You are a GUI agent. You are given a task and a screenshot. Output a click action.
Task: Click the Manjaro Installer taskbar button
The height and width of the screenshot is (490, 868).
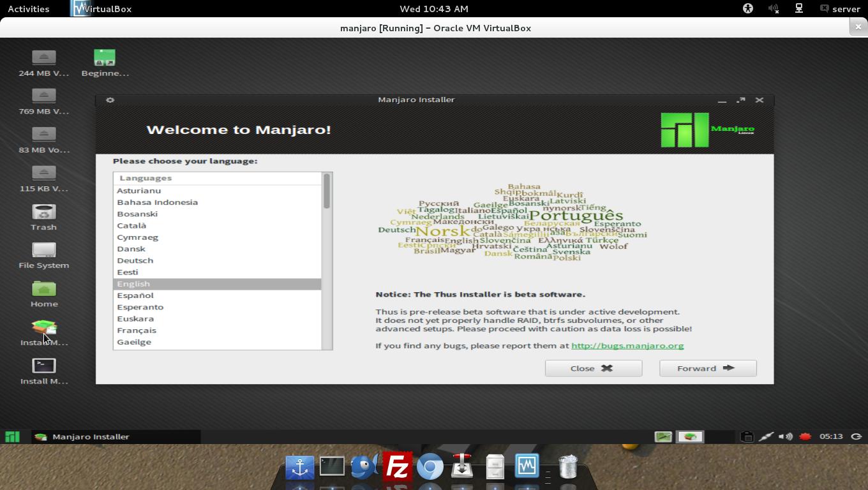pyautogui.click(x=117, y=437)
